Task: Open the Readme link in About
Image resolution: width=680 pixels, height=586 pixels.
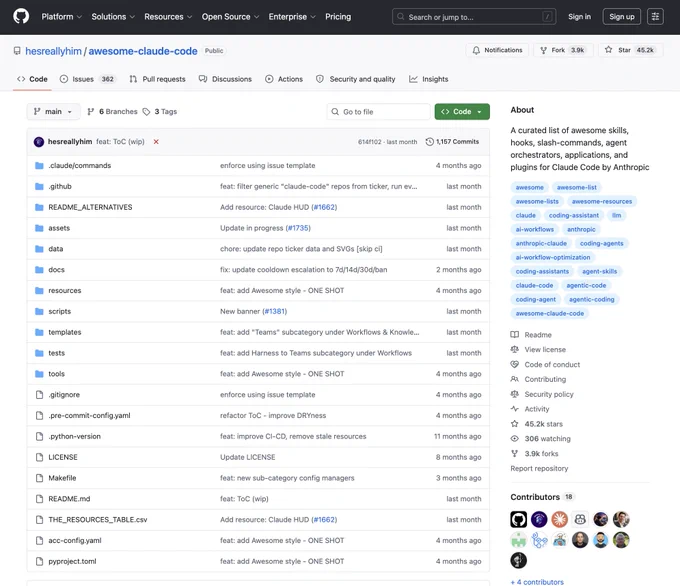Action: [538, 335]
